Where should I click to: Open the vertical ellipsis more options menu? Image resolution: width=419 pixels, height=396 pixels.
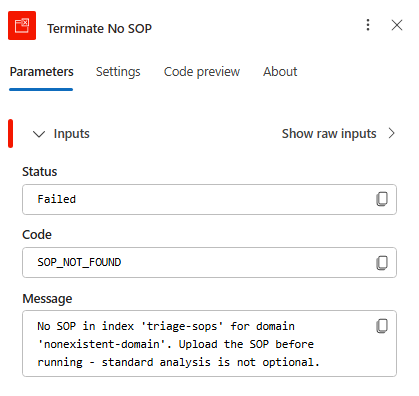tap(368, 25)
